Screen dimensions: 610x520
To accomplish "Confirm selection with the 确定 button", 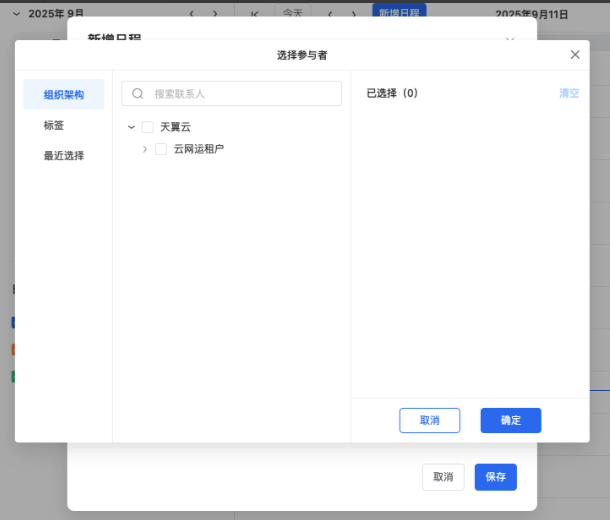I will (510, 420).
